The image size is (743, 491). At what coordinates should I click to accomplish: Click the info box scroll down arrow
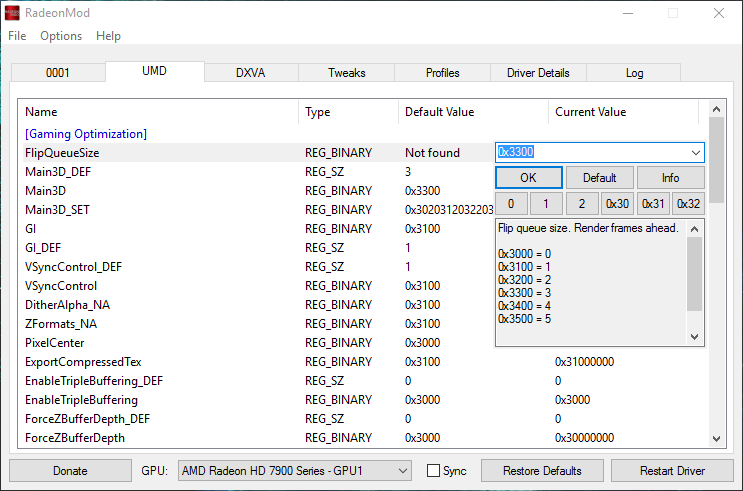[695, 336]
